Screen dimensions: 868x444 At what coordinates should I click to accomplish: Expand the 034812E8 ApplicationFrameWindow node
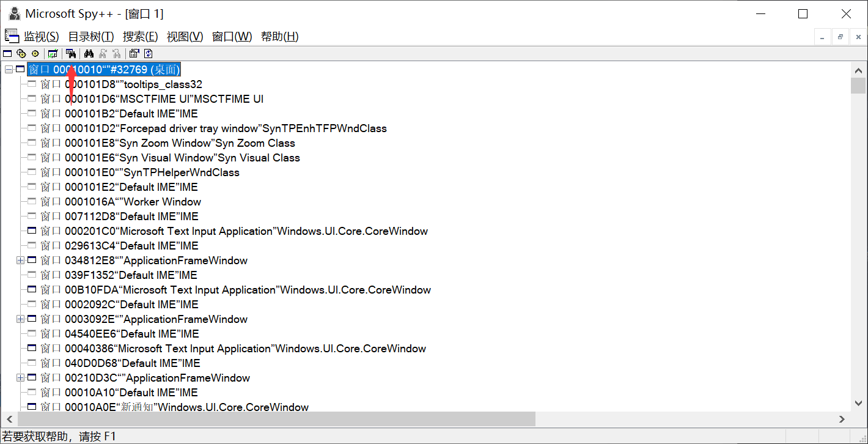(x=20, y=261)
